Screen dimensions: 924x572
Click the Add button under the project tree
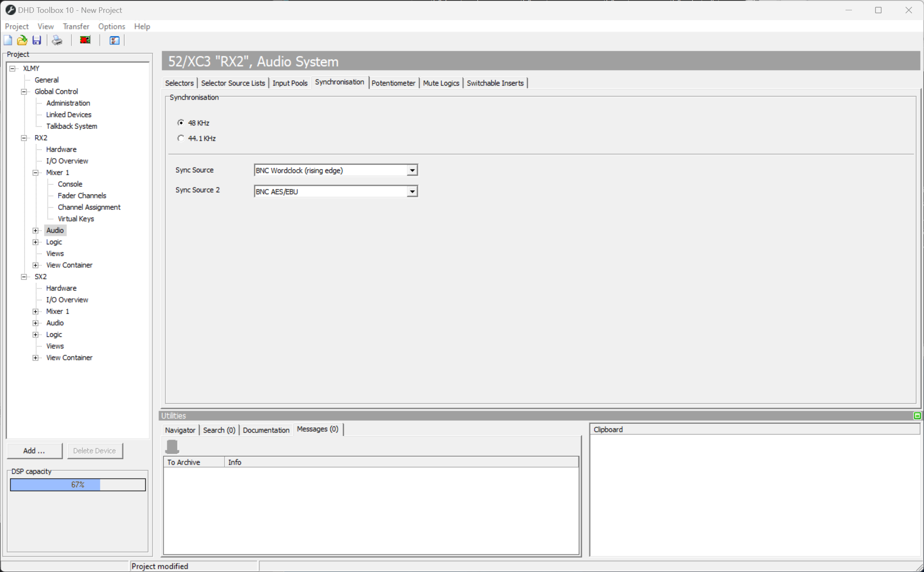34,451
